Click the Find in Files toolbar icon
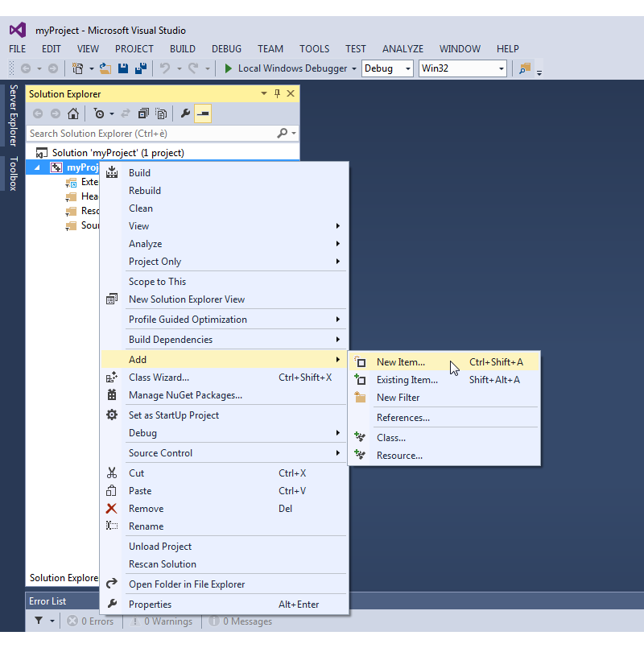 click(525, 68)
